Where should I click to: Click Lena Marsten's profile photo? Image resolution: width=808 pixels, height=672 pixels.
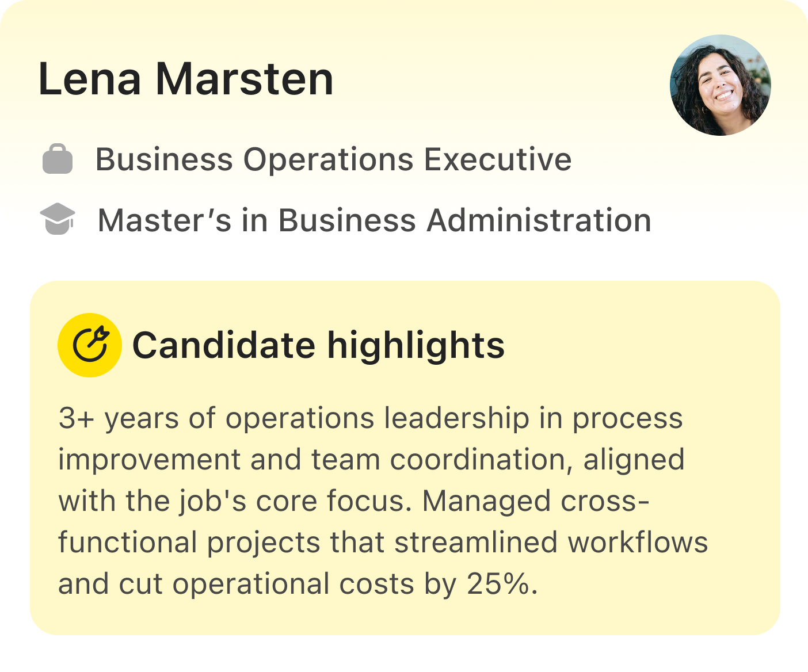[720, 85]
